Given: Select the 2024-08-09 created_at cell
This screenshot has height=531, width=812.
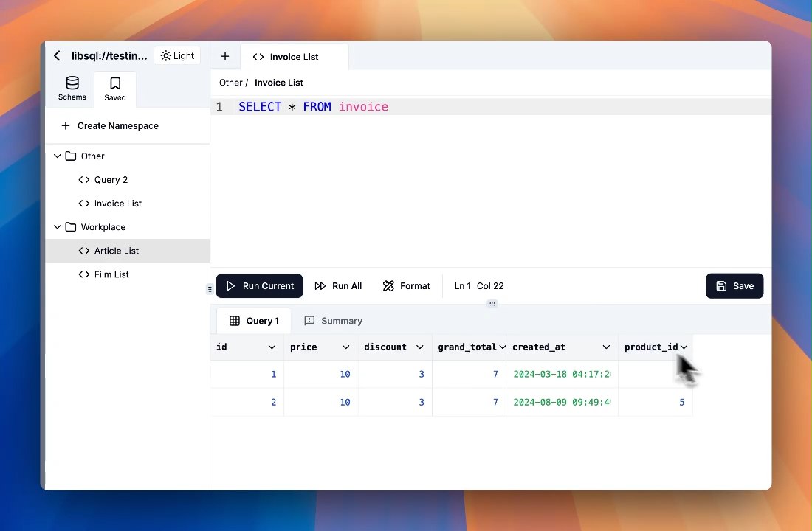Looking at the screenshot, I should coord(562,402).
